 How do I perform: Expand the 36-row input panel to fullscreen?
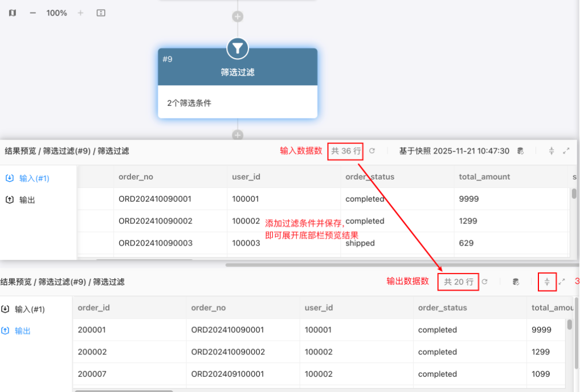pyautogui.click(x=566, y=151)
